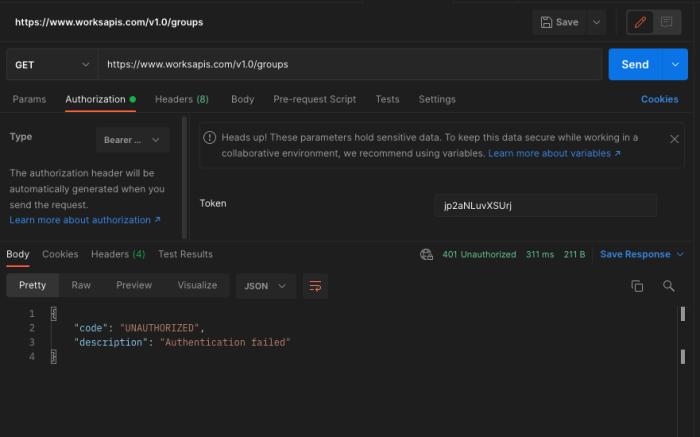Open the response Headers (4) tab

tap(118, 254)
